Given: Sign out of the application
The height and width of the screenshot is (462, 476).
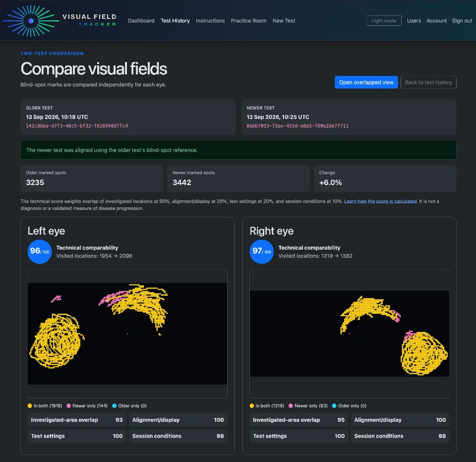Looking at the screenshot, I should coord(462,21).
